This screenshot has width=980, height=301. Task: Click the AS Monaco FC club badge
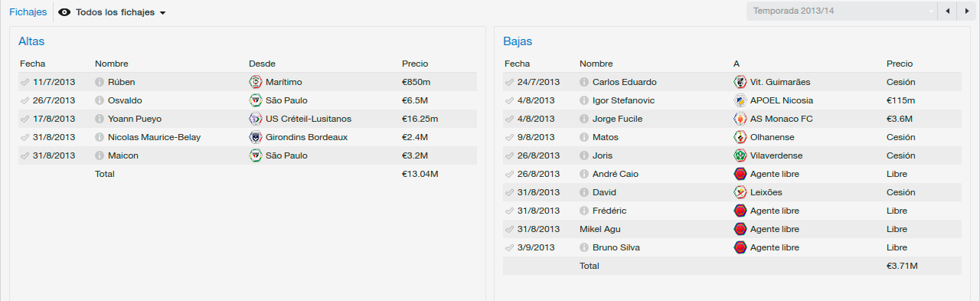[x=740, y=119]
